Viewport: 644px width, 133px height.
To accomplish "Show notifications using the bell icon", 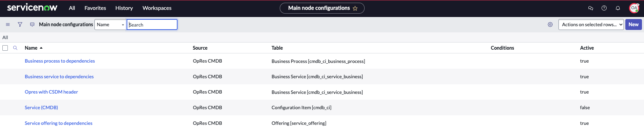I will (x=618, y=8).
